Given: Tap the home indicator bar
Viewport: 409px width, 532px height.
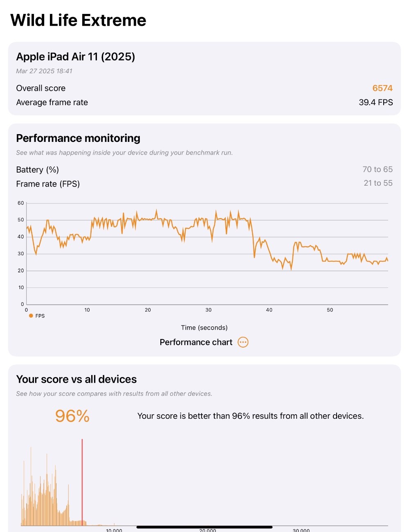Looking at the screenshot, I should pos(204,527).
